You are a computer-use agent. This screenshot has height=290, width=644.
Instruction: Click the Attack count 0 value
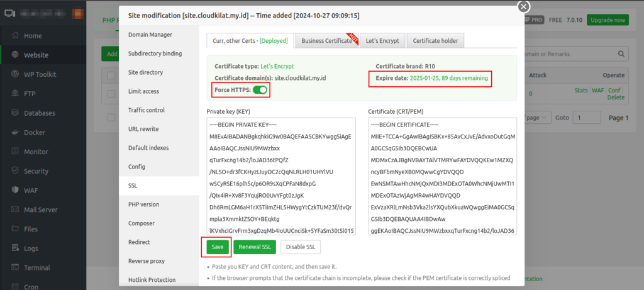click(x=531, y=94)
